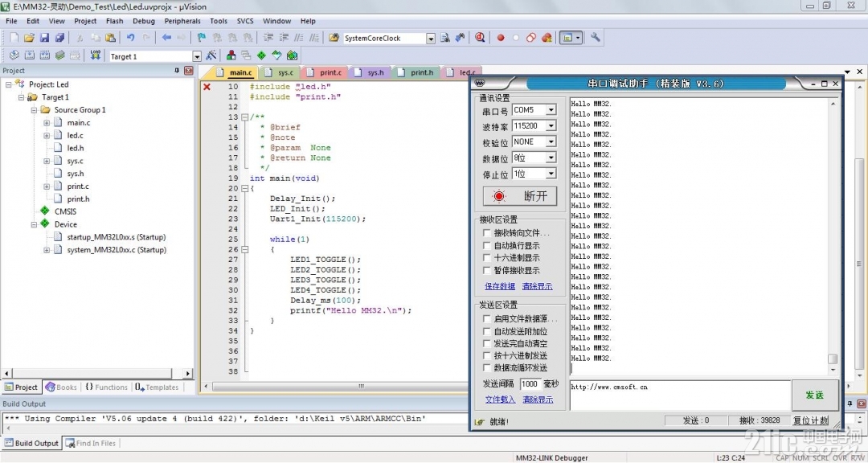Enable 按十六进制发送 checkbox
Image resolution: width=868 pixels, height=463 pixels.
point(486,355)
